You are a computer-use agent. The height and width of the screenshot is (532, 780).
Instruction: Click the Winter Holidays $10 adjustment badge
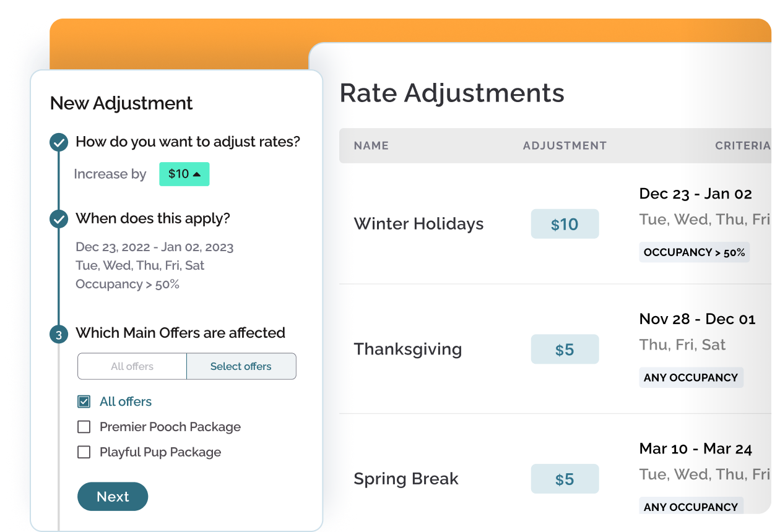[565, 224]
